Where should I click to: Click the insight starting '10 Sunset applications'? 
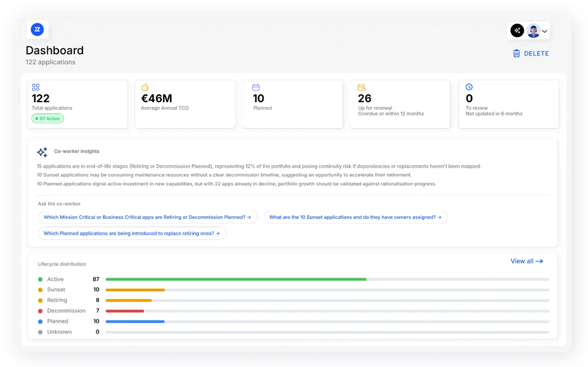[x=224, y=175]
